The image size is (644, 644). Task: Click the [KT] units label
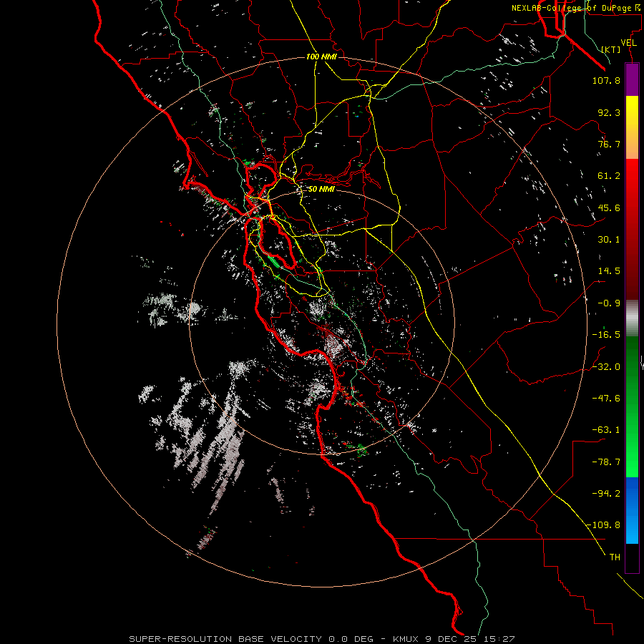(x=611, y=49)
